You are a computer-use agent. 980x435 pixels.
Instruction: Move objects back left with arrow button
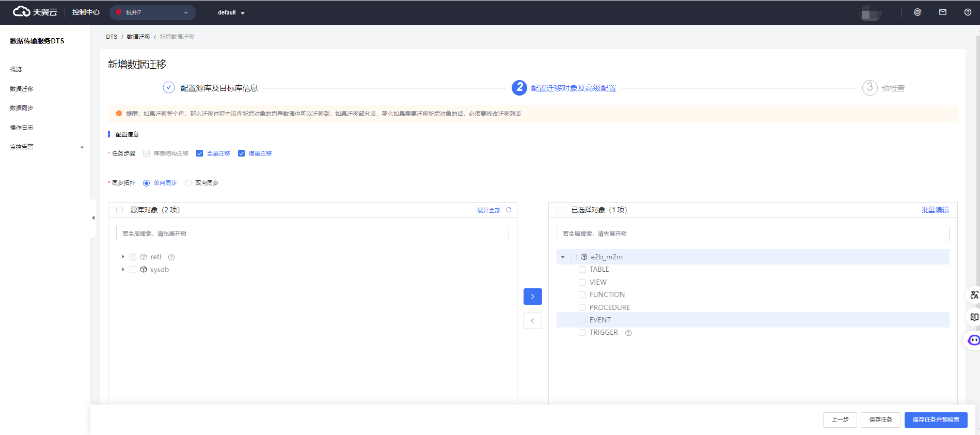533,321
